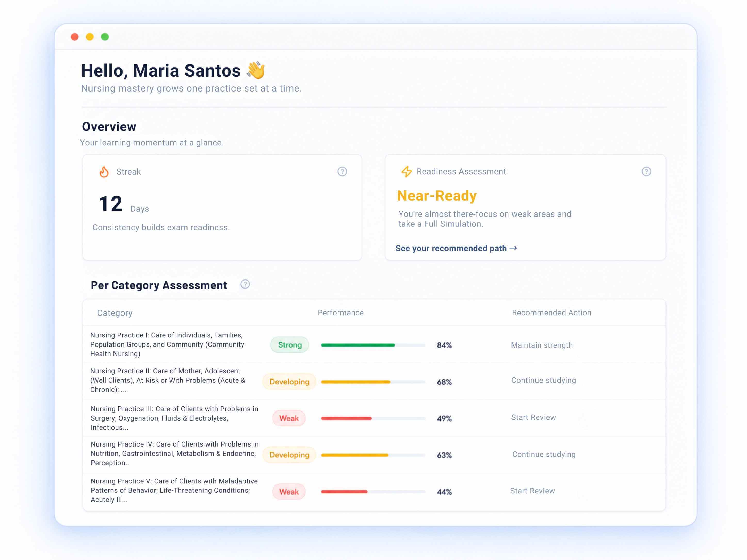
Task: Click the Developing badge for Nursing Practice II
Action: 289,381
